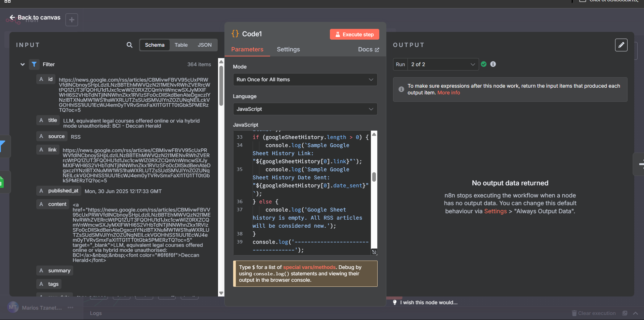
Task: Click the code editor scrollbar thumb
Action: click(374, 177)
